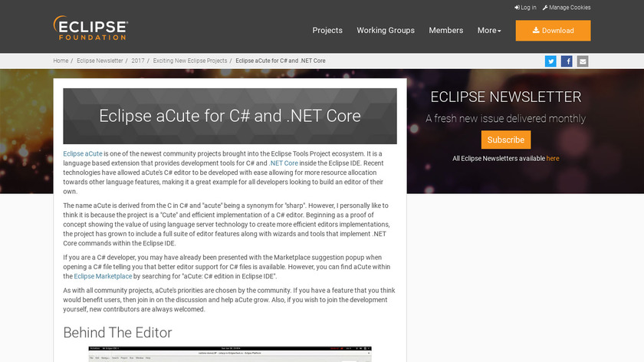Open the 'here' newsletters archive link

coord(553,158)
